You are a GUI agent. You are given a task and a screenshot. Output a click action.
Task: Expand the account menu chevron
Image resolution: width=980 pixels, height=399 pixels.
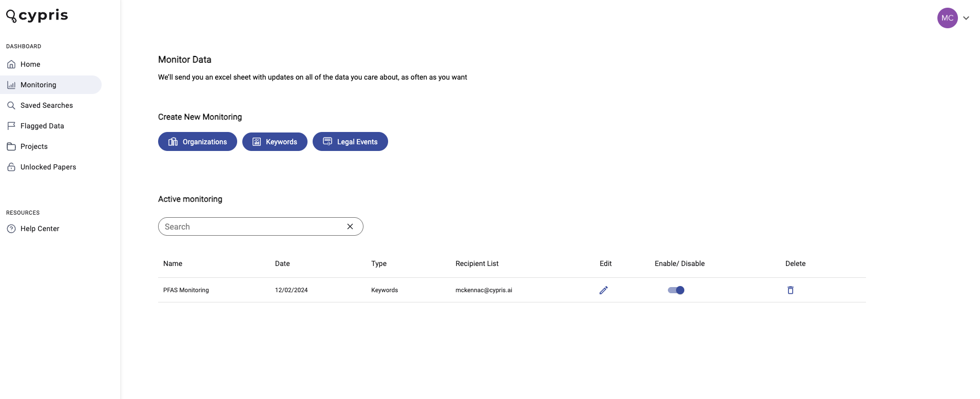point(966,18)
